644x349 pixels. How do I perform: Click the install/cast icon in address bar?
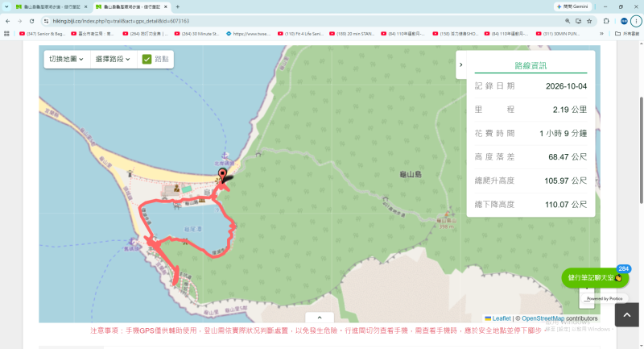click(x=578, y=21)
